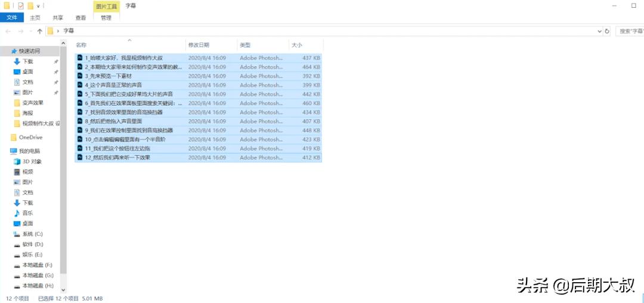This screenshot has width=644, height=303.
Task: Open the 管理 picture tools tab
Action: [106, 18]
